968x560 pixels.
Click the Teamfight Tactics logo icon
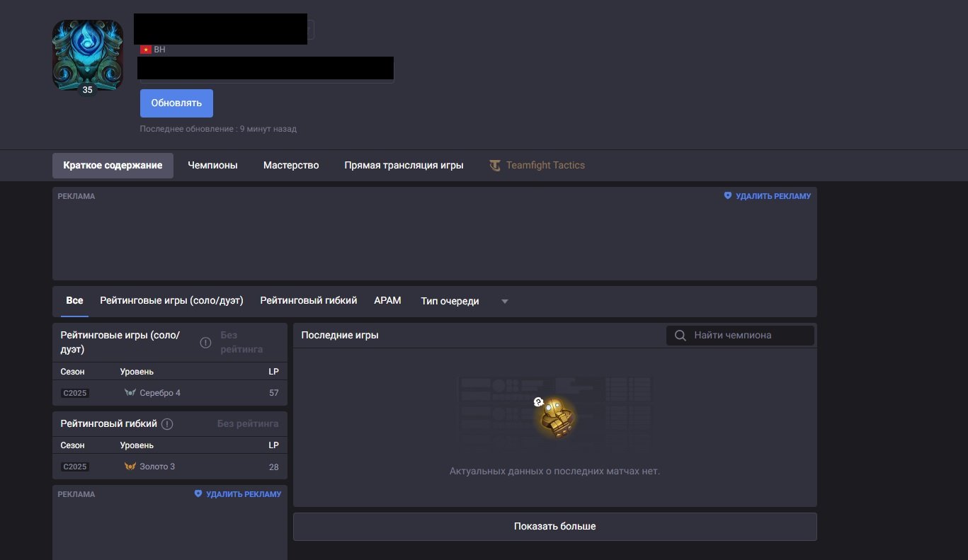(x=495, y=165)
